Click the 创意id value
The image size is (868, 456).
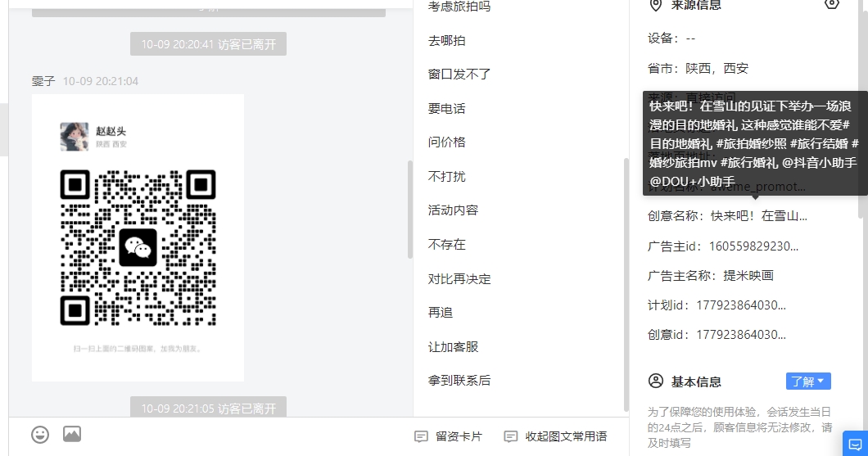[741, 335]
